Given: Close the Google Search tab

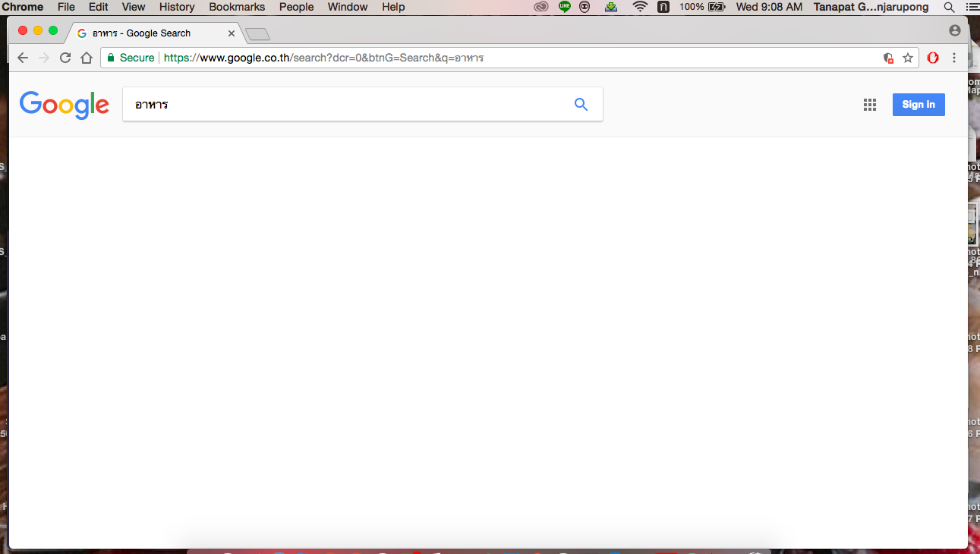Looking at the screenshot, I should click(x=232, y=33).
